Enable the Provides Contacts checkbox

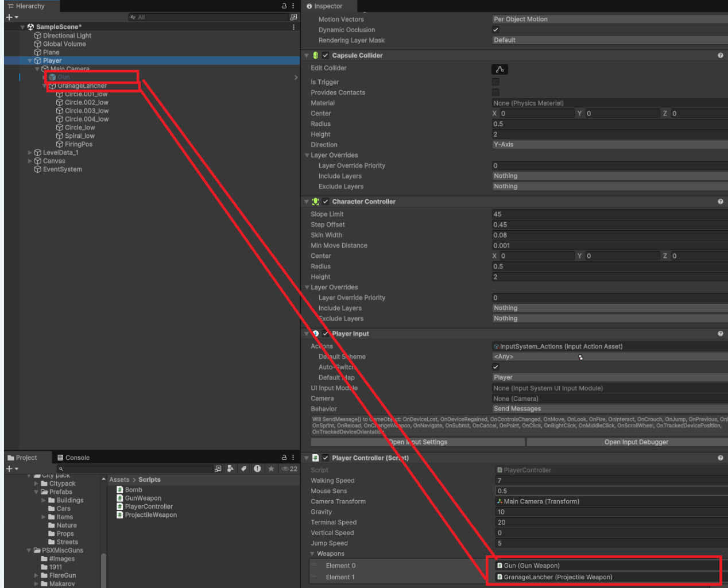click(x=495, y=92)
